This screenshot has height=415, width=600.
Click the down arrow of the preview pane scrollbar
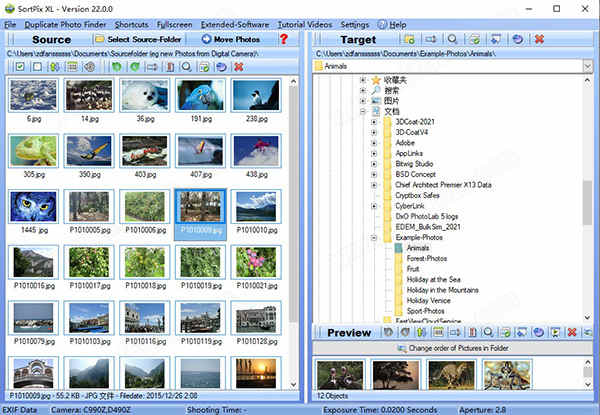click(x=588, y=385)
